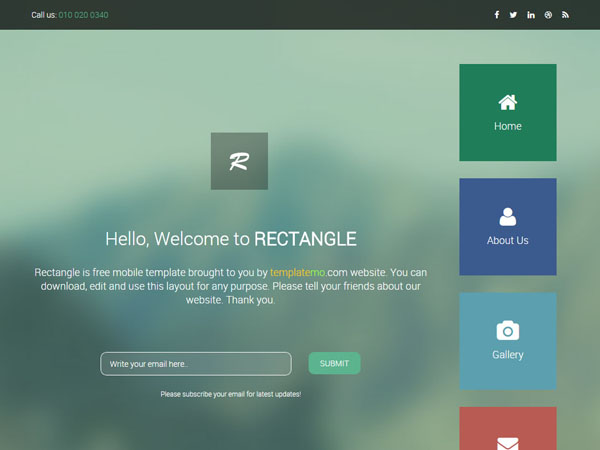The image size is (600, 450).
Task: Follow the templatemo link
Action: [300, 272]
